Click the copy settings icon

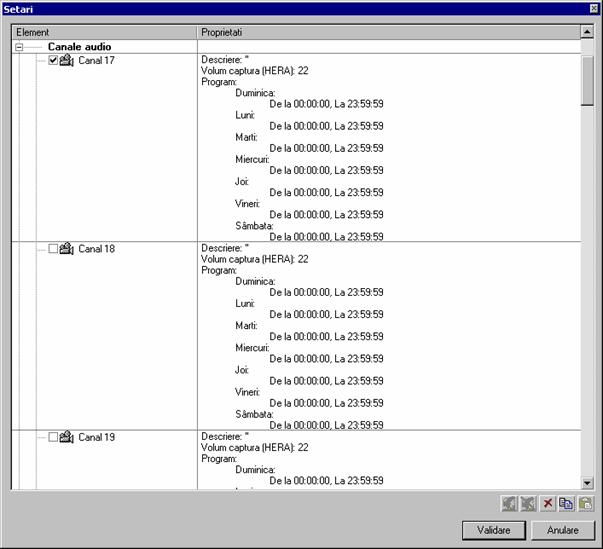pos(567,503)
